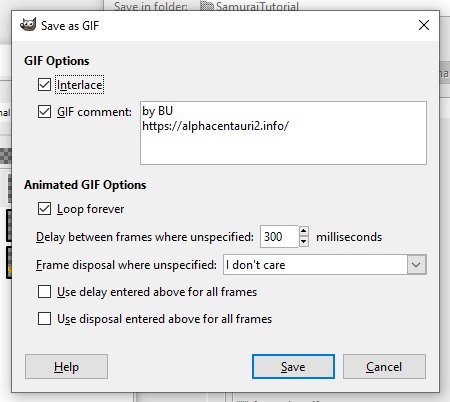Click the Cancel button

pos(384,367)
